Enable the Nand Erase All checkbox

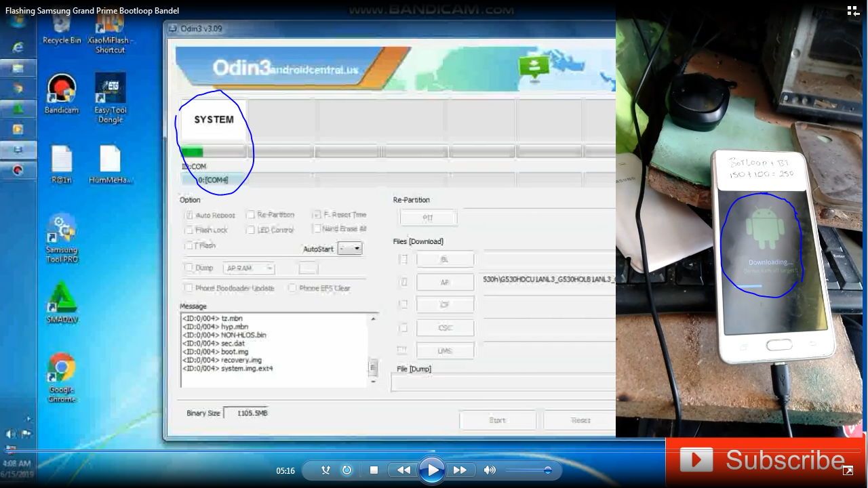(x=317, y=228)
